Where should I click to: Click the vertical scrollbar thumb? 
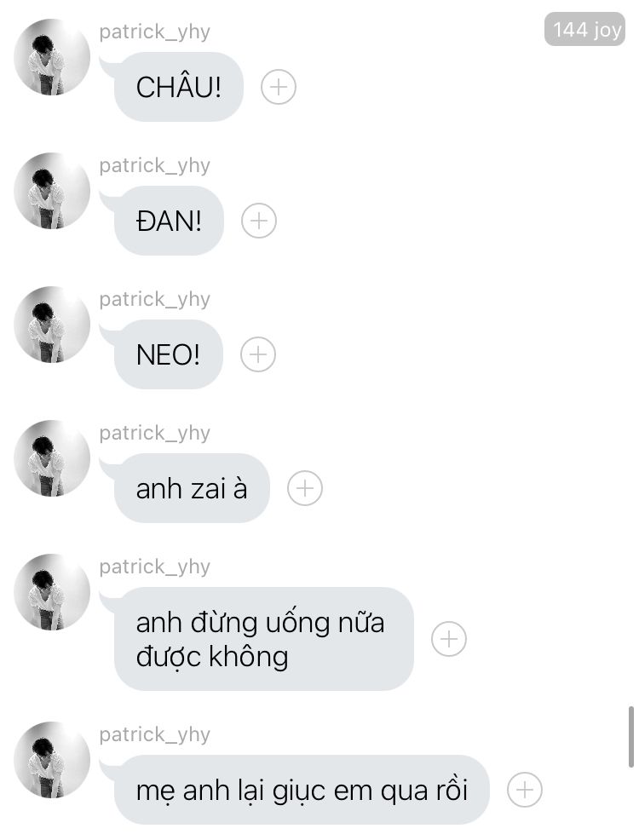(x=631, y=737)
